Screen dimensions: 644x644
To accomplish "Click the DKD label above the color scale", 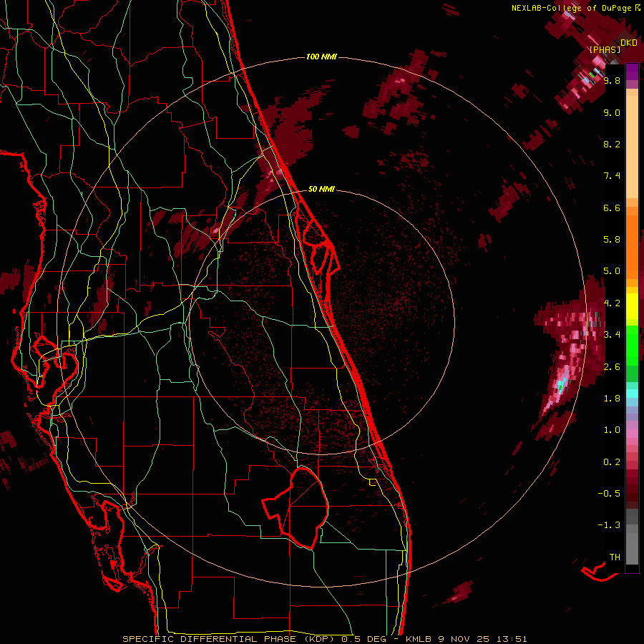I will point(629,43).
